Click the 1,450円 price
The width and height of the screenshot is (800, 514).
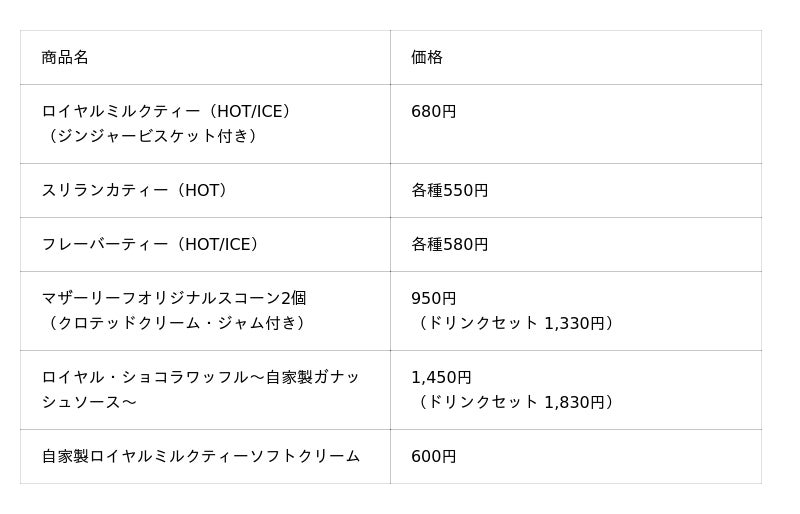441,377
